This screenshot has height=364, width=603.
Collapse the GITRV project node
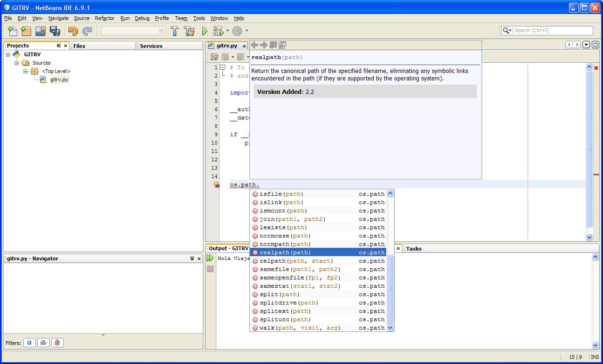[x=8, y=54]
